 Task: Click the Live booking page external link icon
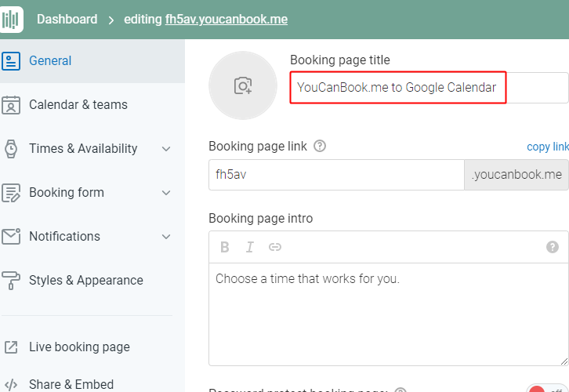pyautogui.click(x=11, y=347)
